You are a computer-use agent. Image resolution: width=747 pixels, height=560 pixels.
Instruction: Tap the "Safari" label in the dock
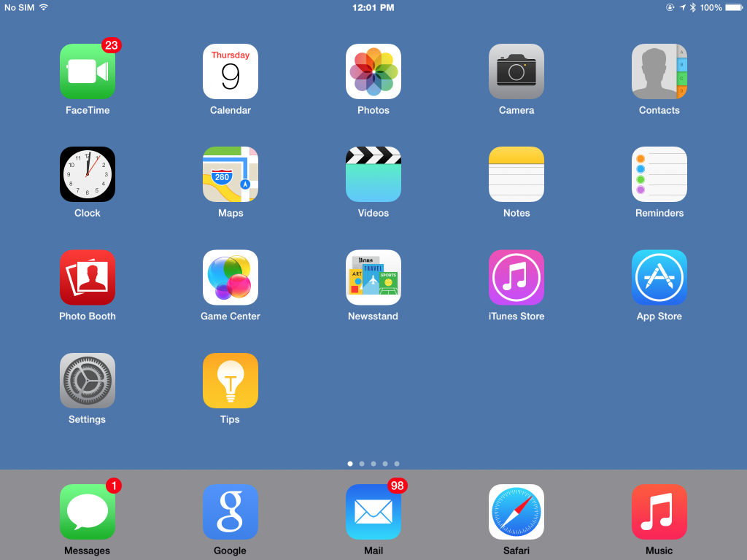tap(516, 551)
